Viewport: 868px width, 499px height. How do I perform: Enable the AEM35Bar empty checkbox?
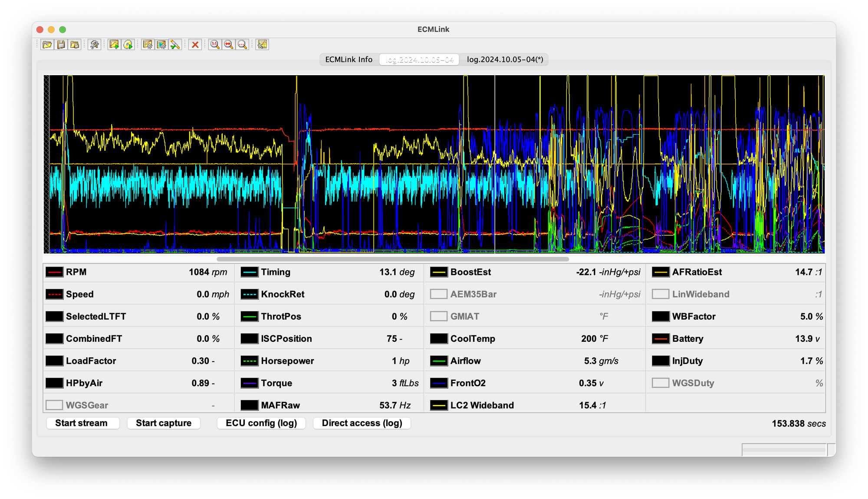click(439, 294)
